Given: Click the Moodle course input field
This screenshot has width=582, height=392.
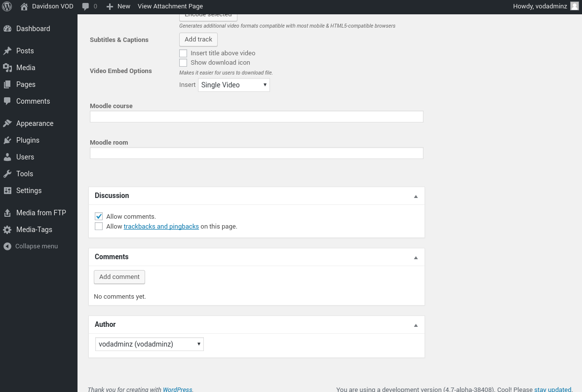Looking at the screenshot, I should [257, 117].
